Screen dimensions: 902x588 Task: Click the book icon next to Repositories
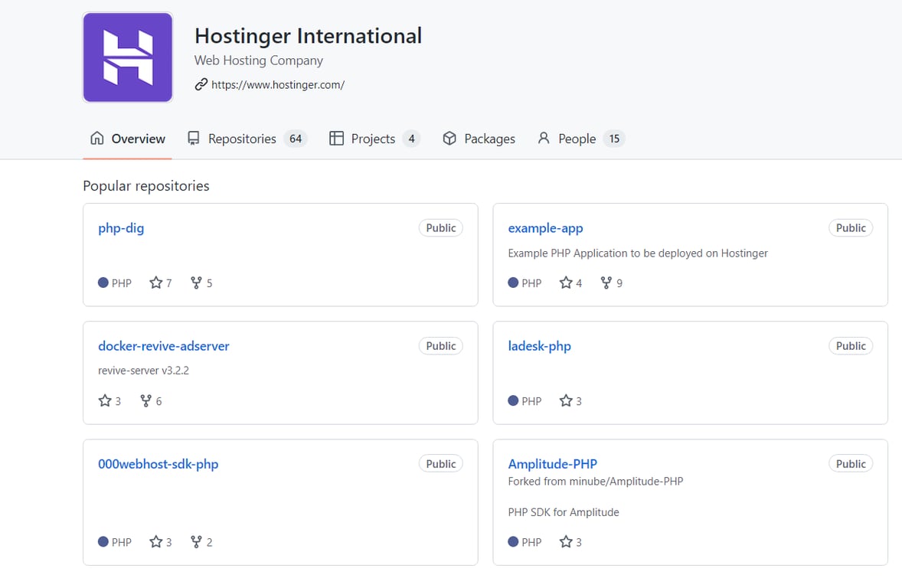coord(194,139)
